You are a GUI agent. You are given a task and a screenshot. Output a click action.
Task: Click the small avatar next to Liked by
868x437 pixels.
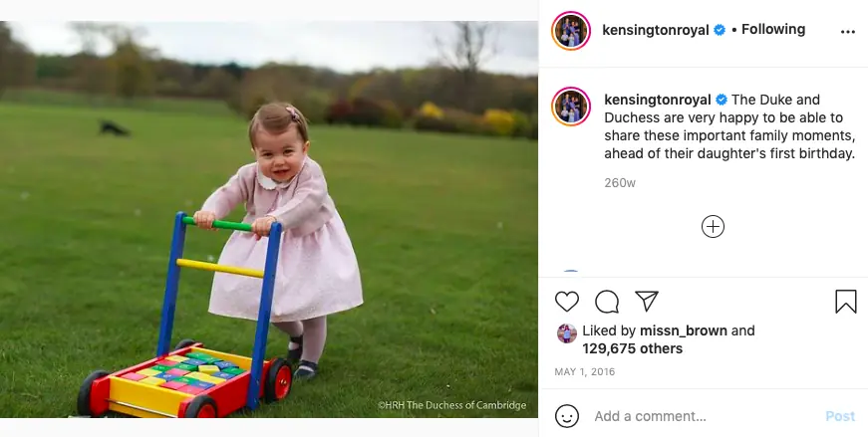[566, 332]
